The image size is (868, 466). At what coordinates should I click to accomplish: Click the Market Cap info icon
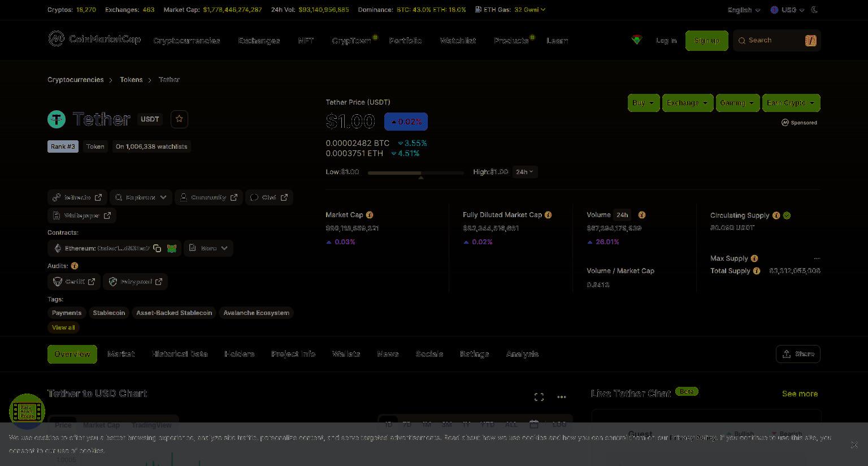370,215
